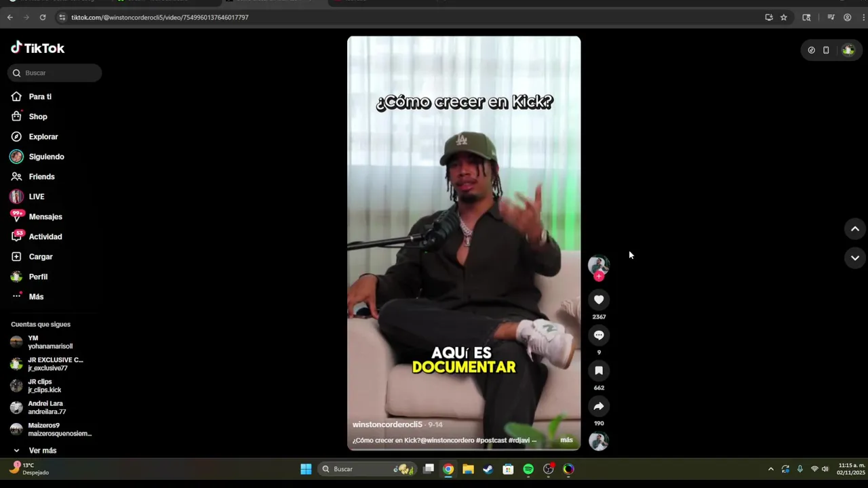Click the install app icon in the address bar
Image resolution: width=868 pixels, height=488 pixels.
click(x=769, y=18)
